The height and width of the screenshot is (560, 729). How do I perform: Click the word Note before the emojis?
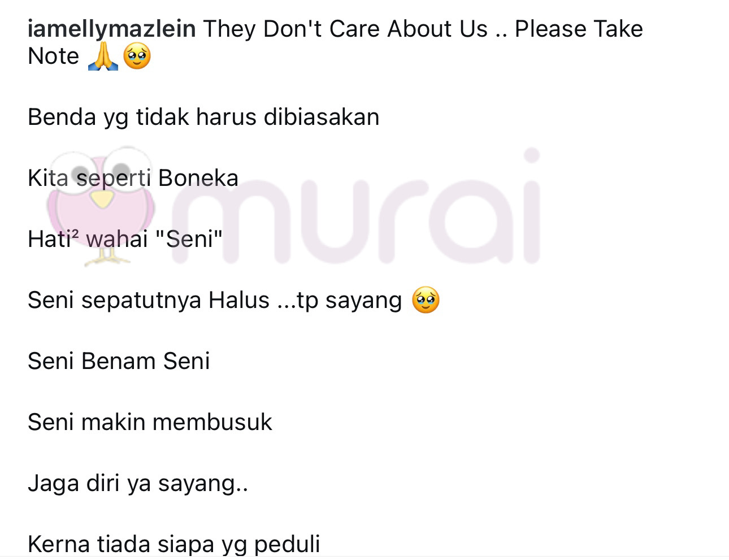tap(53, 57)
